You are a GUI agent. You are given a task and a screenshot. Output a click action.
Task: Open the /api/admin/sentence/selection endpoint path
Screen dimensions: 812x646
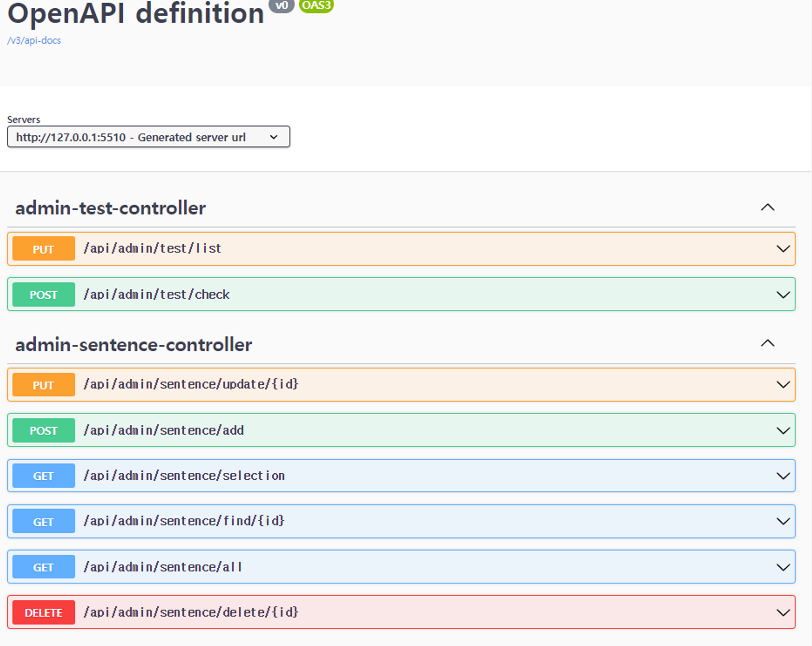tap(184, 476)
